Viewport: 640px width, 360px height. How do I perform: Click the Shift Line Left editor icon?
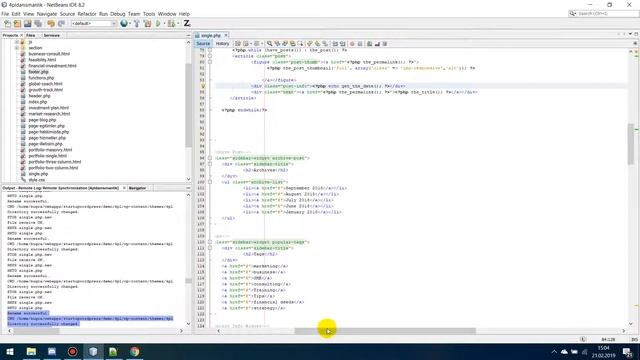(x=335, y=44)
